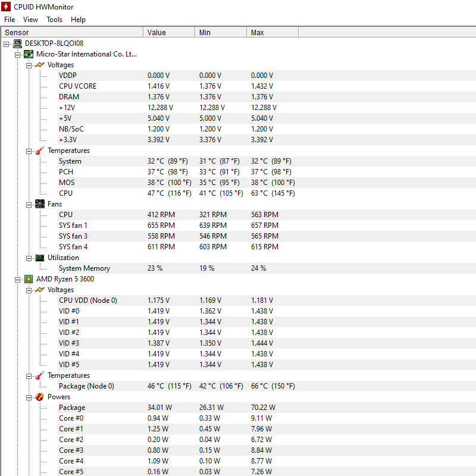Click the Ryzen Voltages lightning icon
476x476 pixels.
pos(40,290)
